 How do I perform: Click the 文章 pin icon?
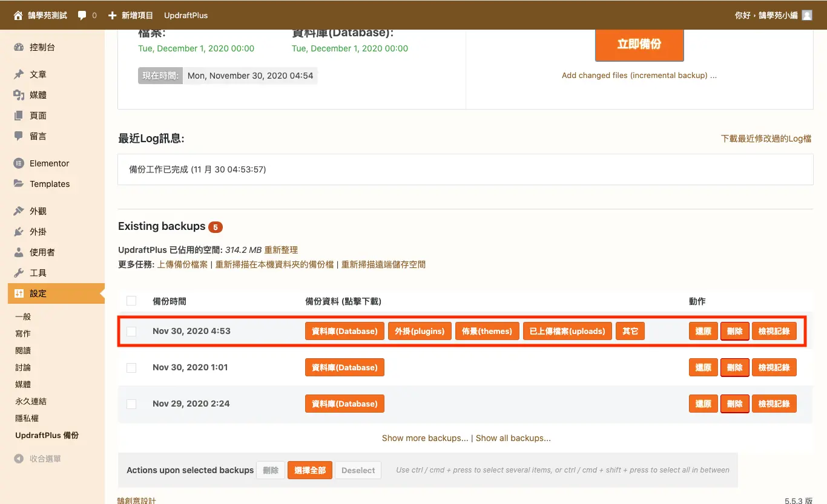pyautogui.click(x=19, y=74)
